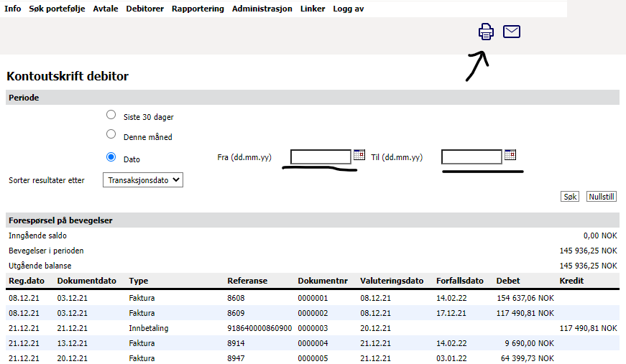The height and width of the screenshot is (364, 626).
Task: Open the Info menu
Action: pos(13,9)
